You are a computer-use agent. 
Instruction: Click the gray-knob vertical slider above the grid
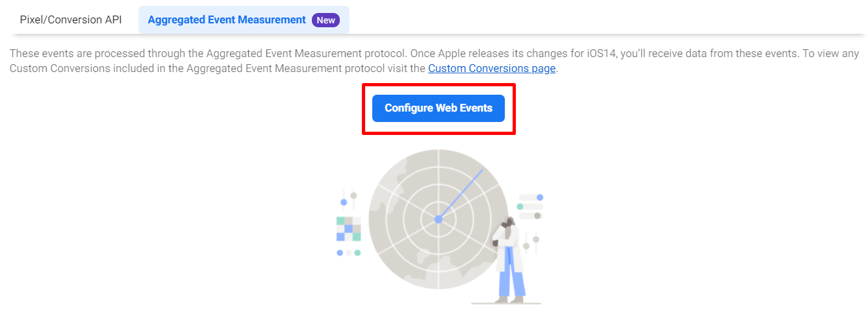coord(353,199)
